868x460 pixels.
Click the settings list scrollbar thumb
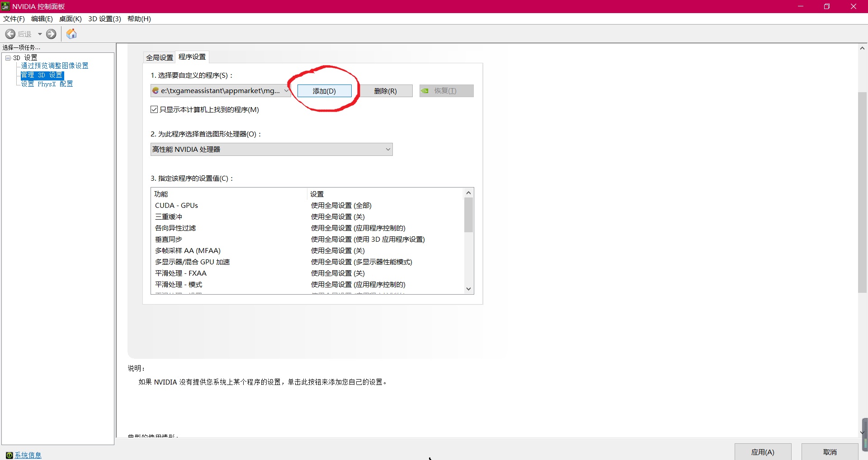click(468, 215)
